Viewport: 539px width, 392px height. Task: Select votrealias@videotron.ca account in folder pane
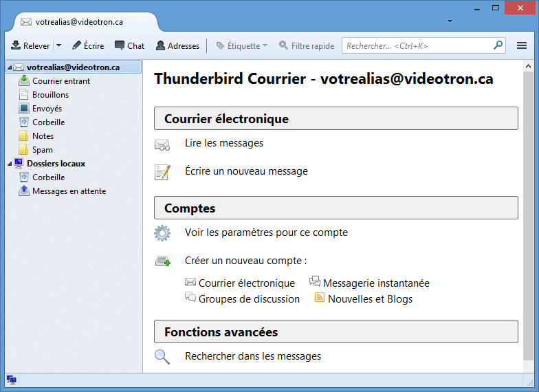[x=74, y=67]
